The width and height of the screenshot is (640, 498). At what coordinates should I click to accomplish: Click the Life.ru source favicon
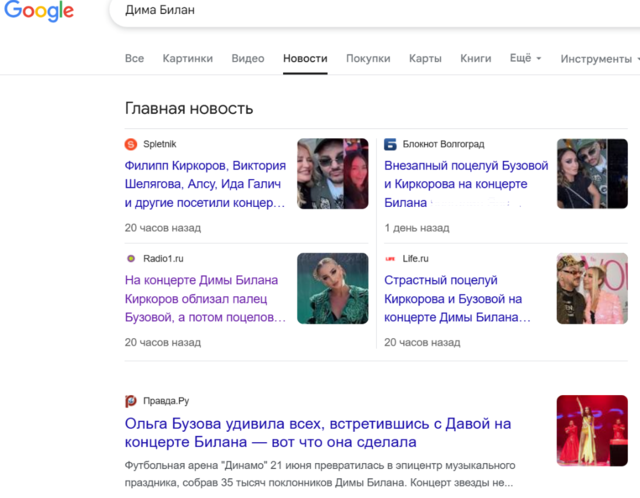coord(390,259)
